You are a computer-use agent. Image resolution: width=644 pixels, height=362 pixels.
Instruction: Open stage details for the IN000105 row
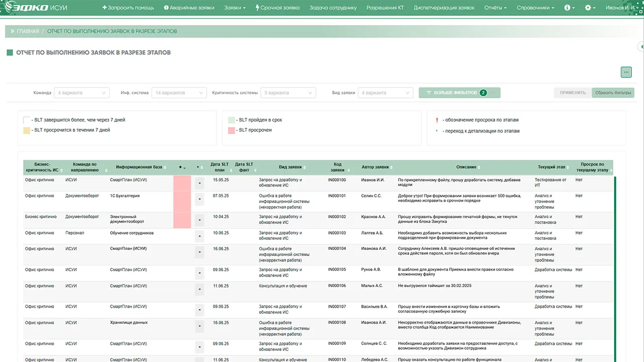[199, 273]
